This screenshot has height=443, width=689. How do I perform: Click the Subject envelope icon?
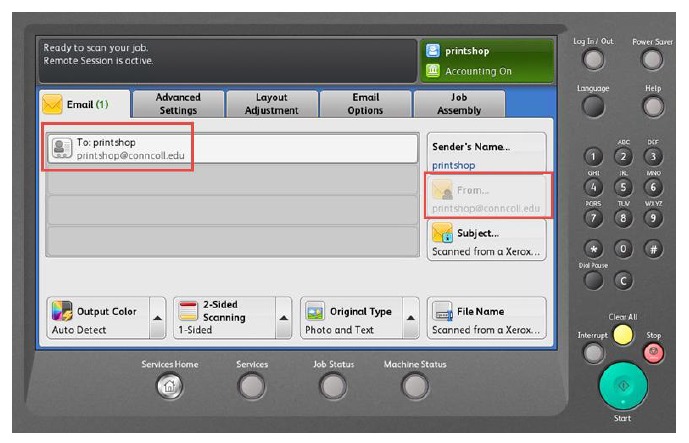(442, 233)
